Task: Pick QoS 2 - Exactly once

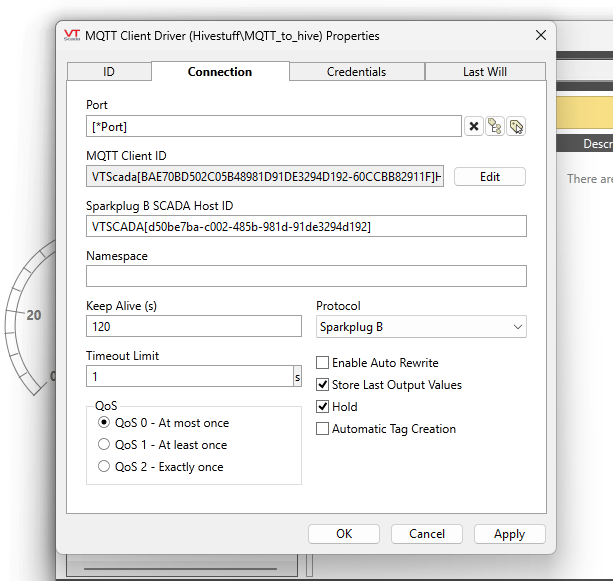Action: [x=104, y=467]
